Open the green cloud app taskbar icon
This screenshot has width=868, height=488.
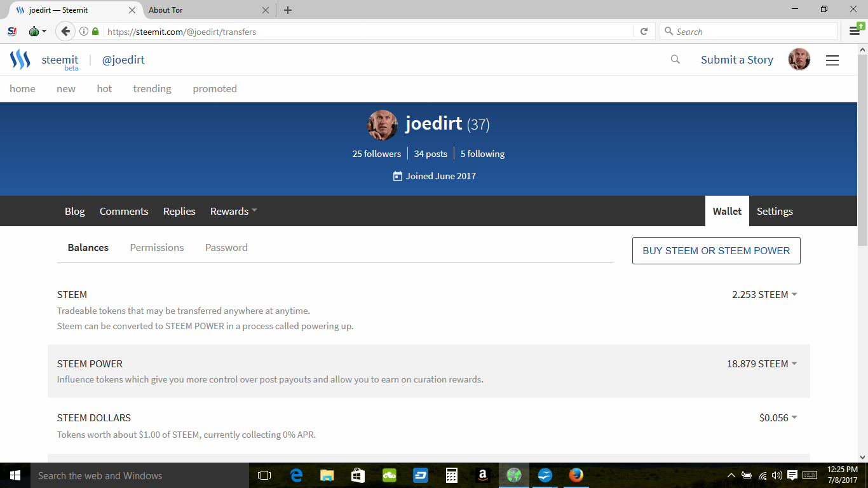pyautogui.click(x=390, y=475)
